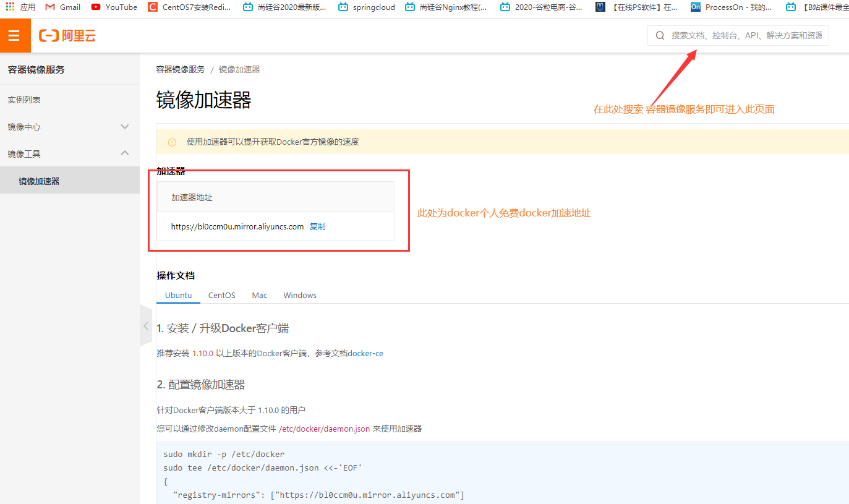Image resolution: width=849 pixels, height=504 pixels.
Task: Open the springcloud bookmark
Action: point(366,7)
